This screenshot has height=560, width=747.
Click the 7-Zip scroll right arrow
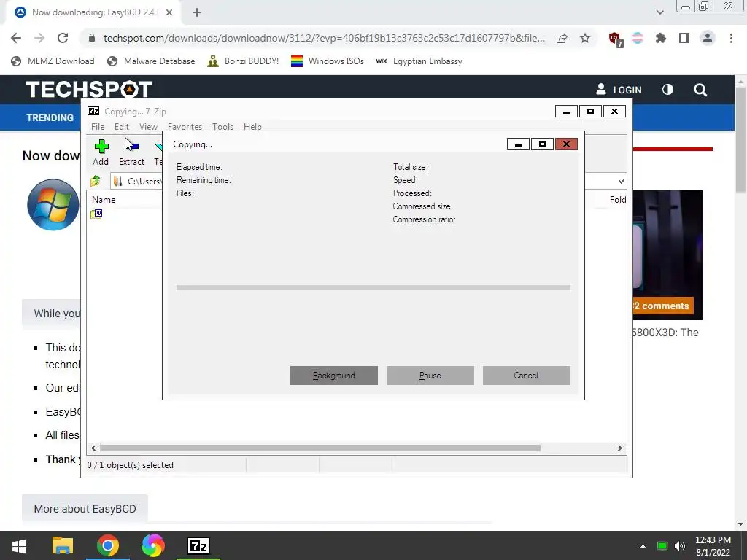(x=620, y=448)
